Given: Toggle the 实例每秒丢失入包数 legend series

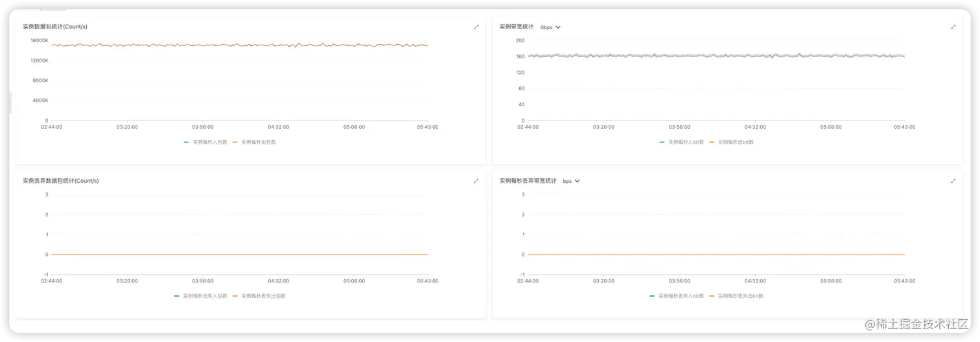Looking at the screenshot, I should pos(201,296).
